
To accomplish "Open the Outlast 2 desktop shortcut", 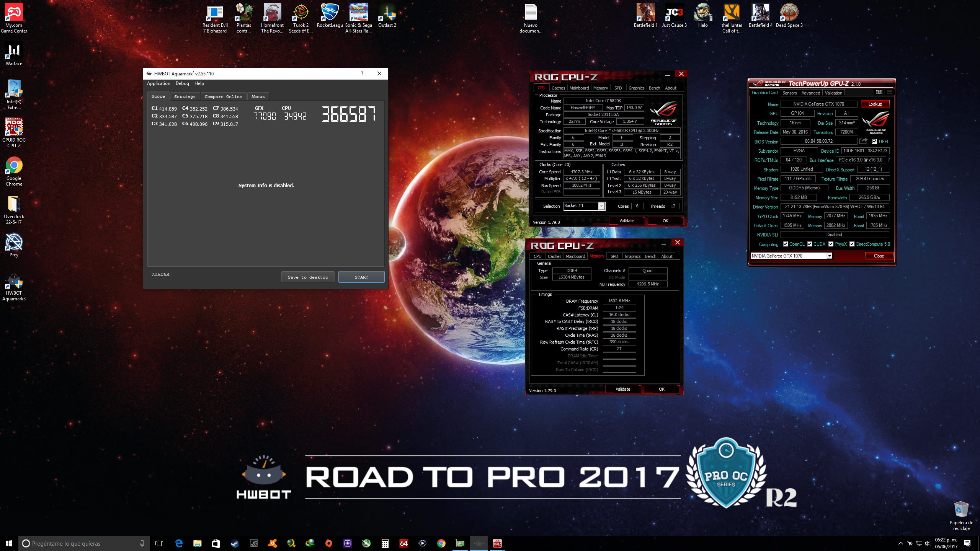I will pos(387,15).
